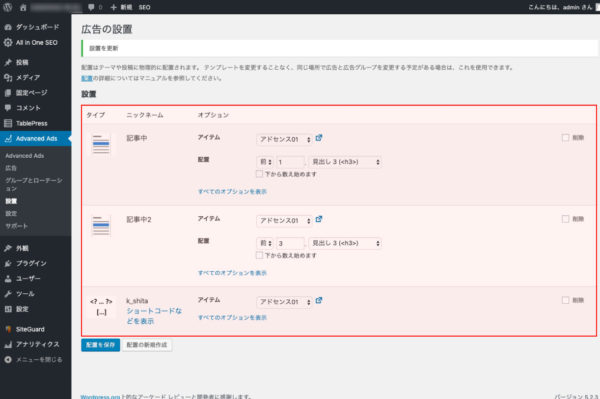Open the site home icon in admin bar
600x399 pixels.
coord(23,7)
